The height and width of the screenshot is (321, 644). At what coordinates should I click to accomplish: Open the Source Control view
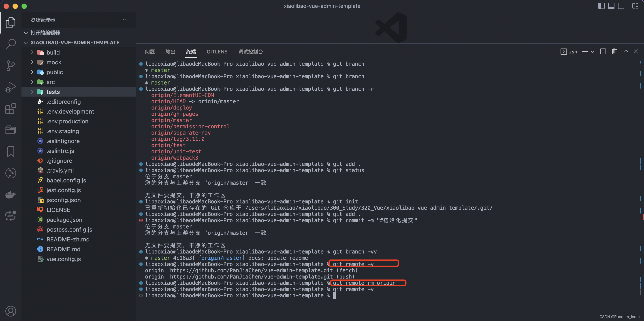[11, 66]
